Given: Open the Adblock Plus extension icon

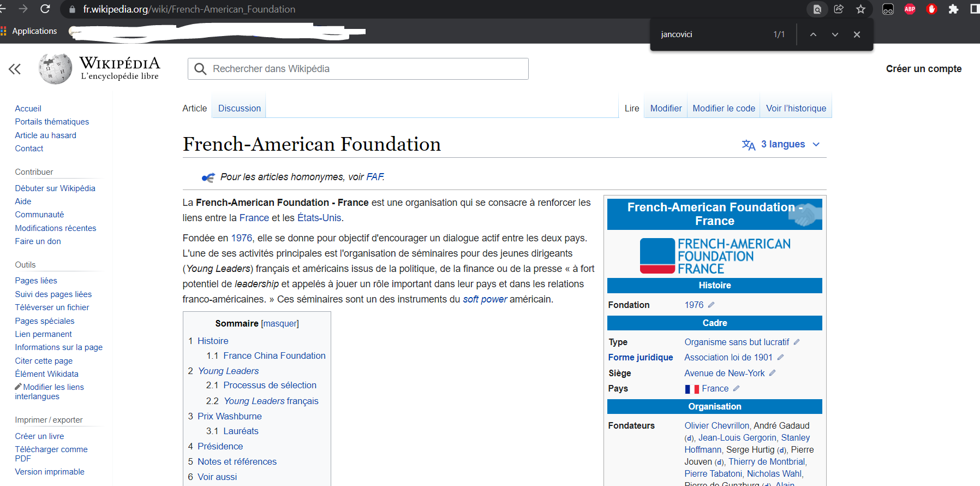Looking at the screenshot, I should [910, 9].
